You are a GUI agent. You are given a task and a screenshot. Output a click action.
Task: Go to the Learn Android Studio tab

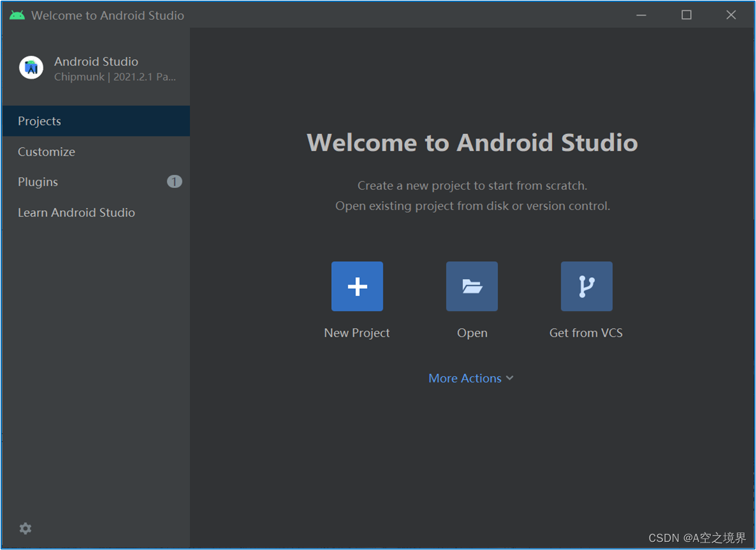click(96, 212)
